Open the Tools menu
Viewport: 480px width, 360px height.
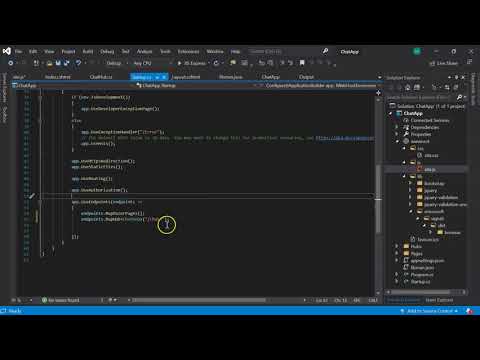(x=165, y=51)
